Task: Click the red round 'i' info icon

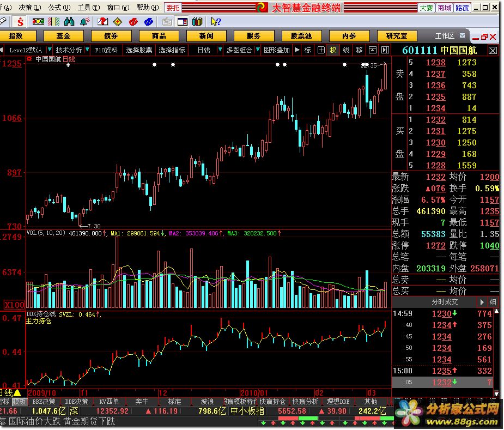Action: pos(133,22)
